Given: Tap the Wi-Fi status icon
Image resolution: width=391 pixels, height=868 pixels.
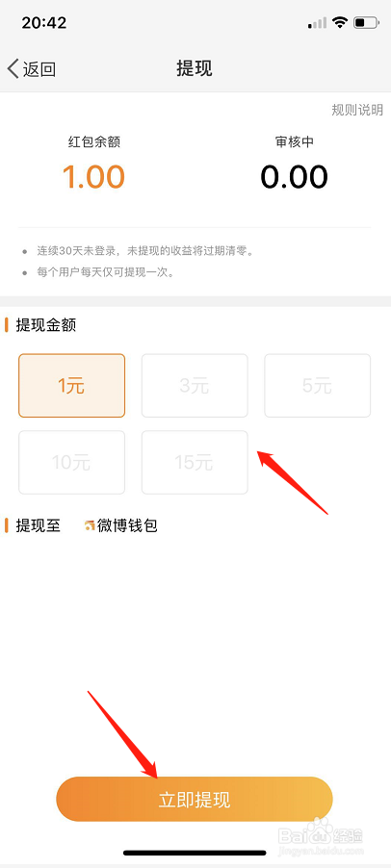Looking at the screenshot, I should (339, 23).
